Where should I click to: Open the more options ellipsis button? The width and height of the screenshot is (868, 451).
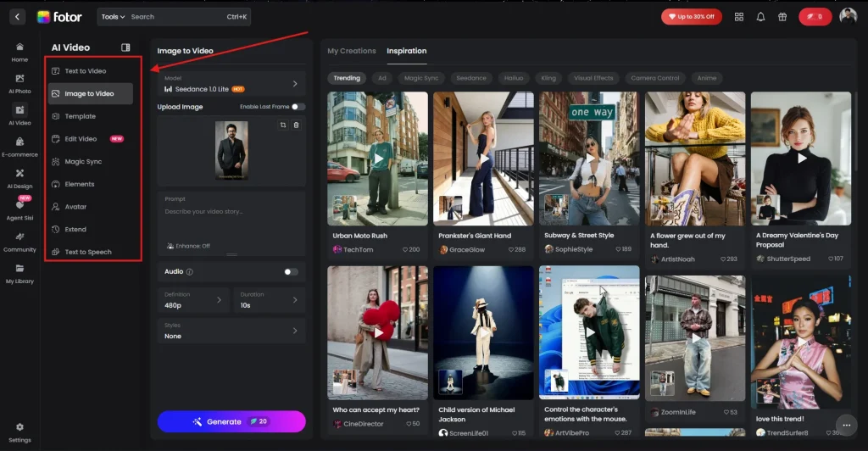click(x=847, y=425)
